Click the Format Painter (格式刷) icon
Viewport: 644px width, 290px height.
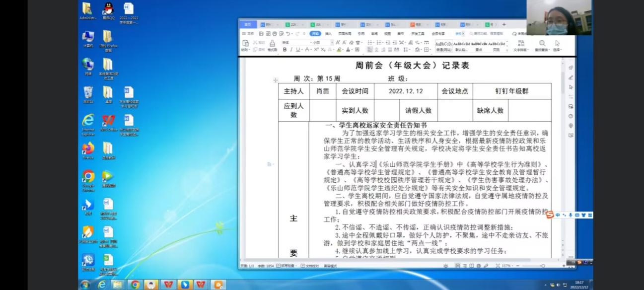pos(272,44)
